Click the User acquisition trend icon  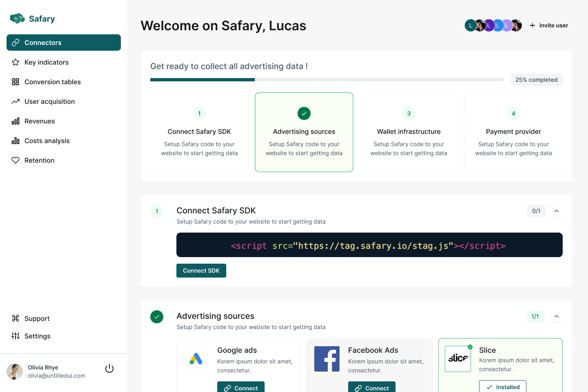pyautogui.click(x=16, y=101)
